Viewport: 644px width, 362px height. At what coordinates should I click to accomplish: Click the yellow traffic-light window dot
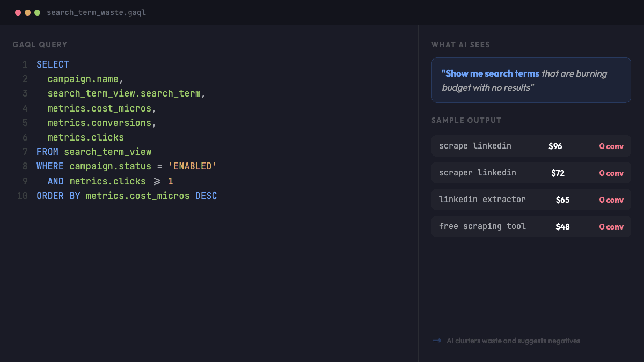27,12
